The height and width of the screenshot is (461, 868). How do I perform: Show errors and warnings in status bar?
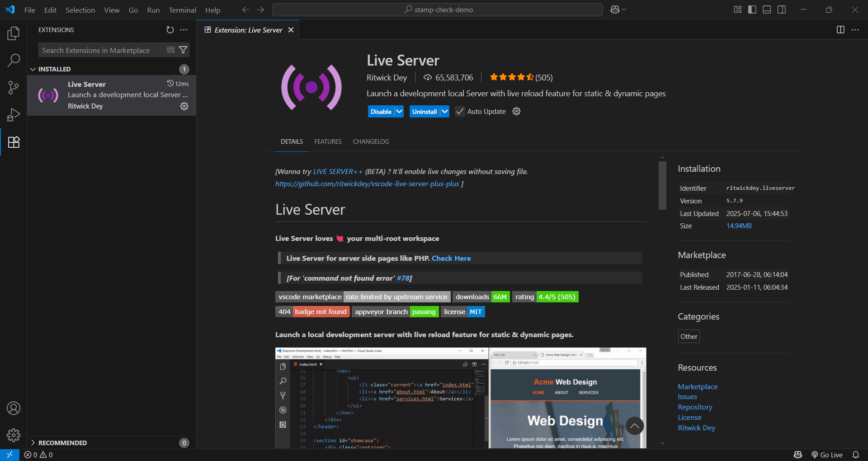pos(38,455)
